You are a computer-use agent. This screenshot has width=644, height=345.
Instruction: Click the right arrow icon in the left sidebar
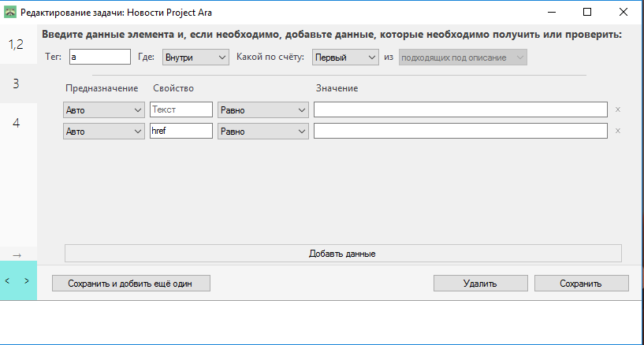click(x=17, y=254)
